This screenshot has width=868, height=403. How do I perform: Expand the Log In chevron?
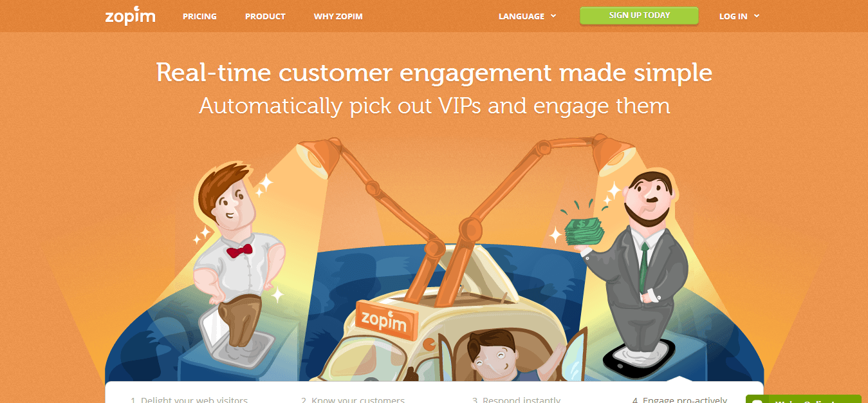coord(757,16)
